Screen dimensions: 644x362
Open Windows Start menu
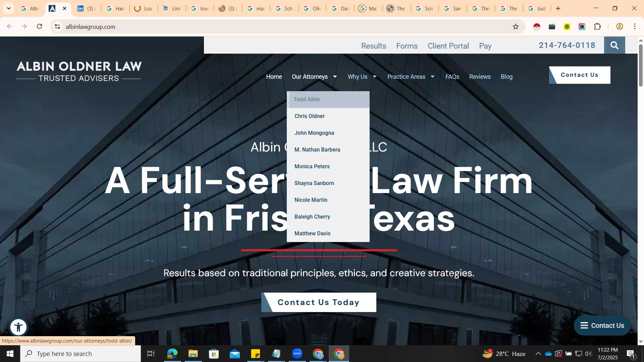[10, 354]
